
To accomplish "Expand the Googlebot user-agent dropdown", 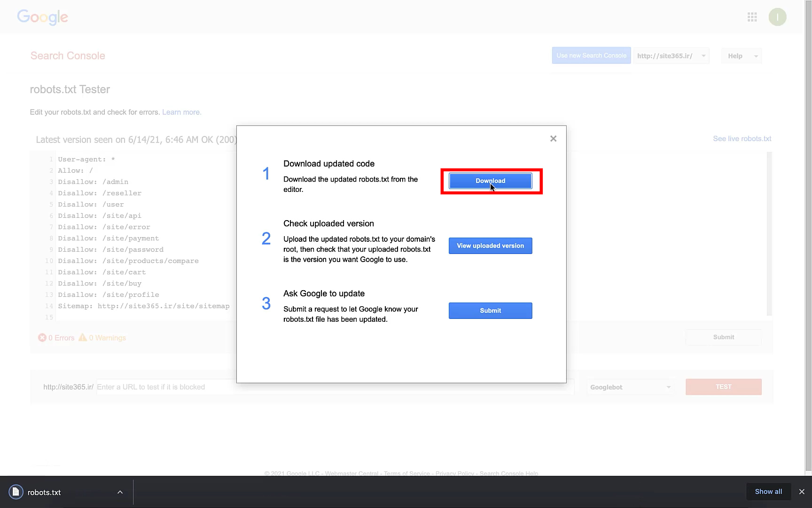I will click(630, 387).
